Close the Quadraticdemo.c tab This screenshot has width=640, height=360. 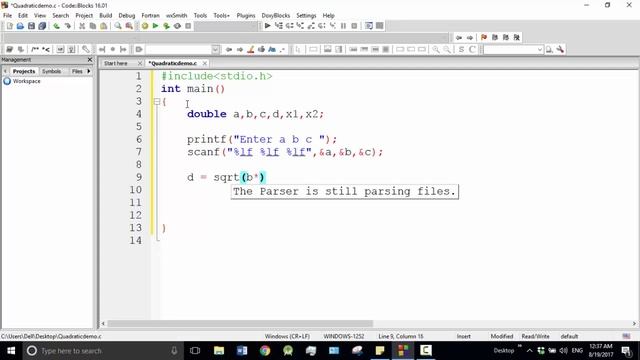click(205, 63)
